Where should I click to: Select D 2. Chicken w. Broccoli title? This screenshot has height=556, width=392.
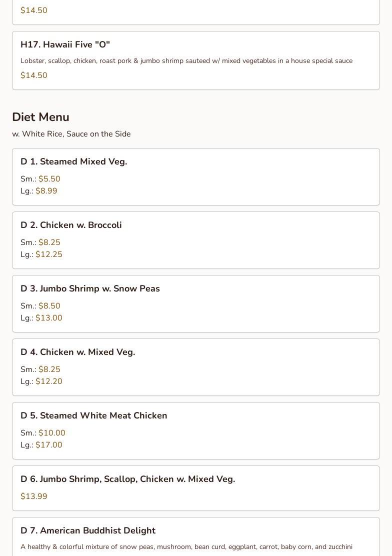pyautogui.click(x=71, y=225)
